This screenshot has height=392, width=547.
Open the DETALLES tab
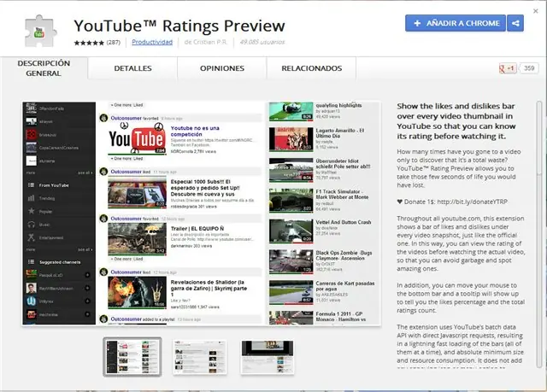point(132,68)
